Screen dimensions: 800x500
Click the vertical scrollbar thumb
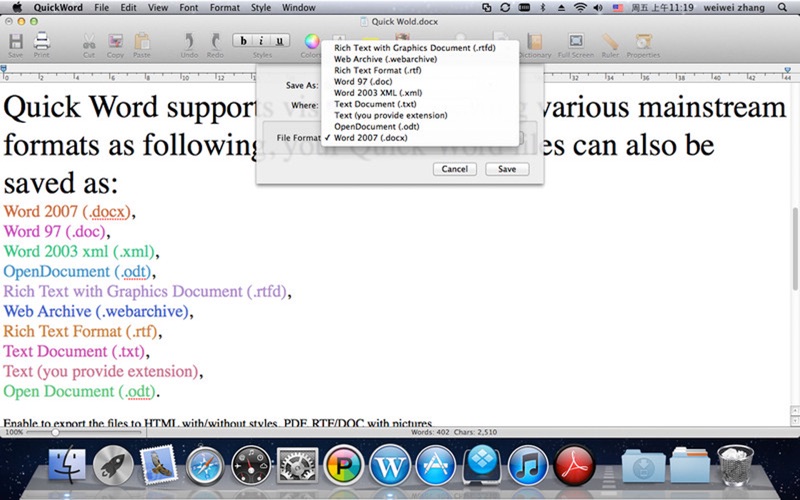(x=795, y=248)
